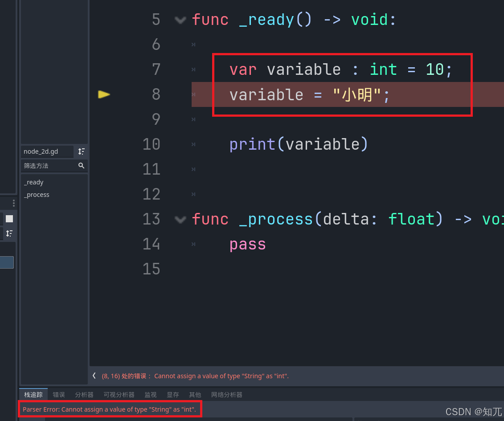
Task: Click the yellow execution arrow at line 8
Action: 104,94
